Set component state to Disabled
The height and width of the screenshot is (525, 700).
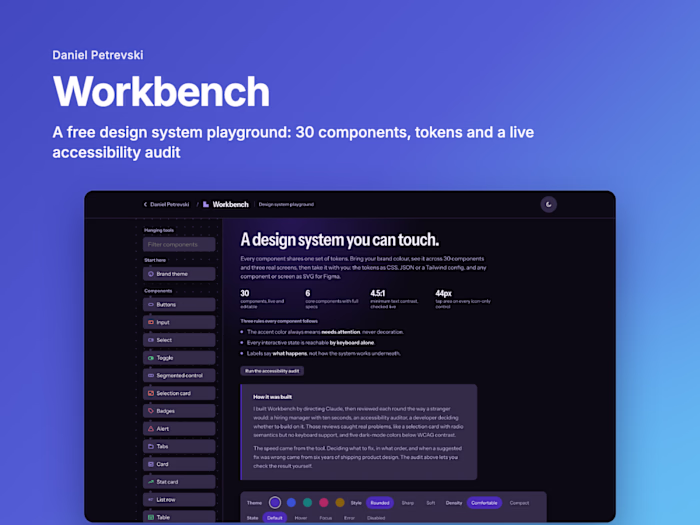tap(376, 518)
